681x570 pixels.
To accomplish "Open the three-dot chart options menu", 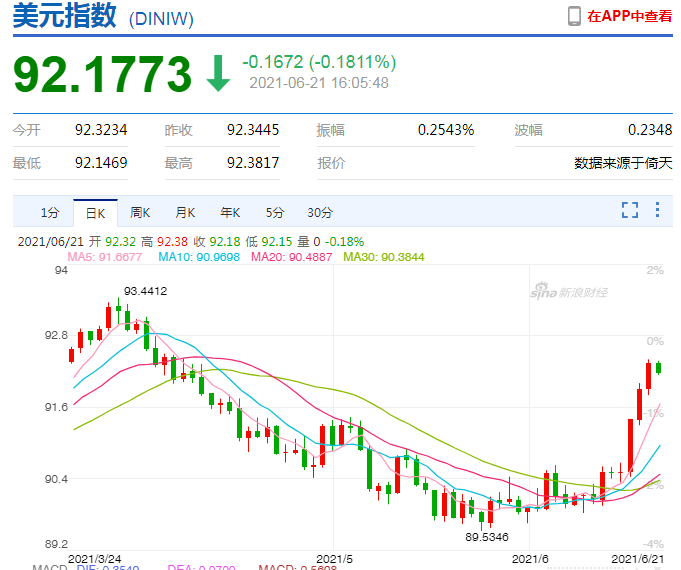I will pos(658,209).
